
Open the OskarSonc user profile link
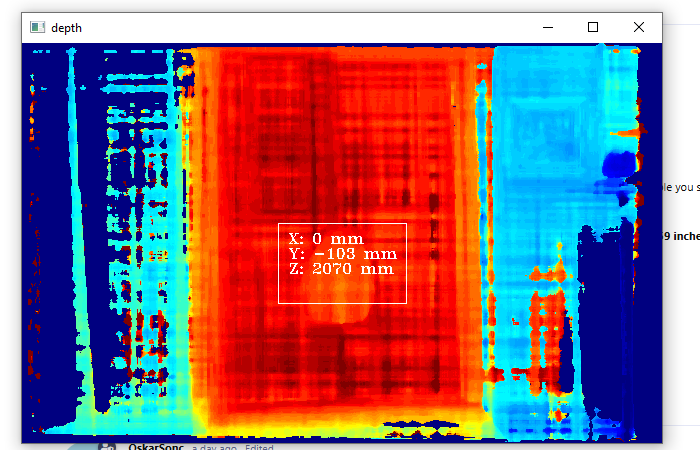coord(156,446)
